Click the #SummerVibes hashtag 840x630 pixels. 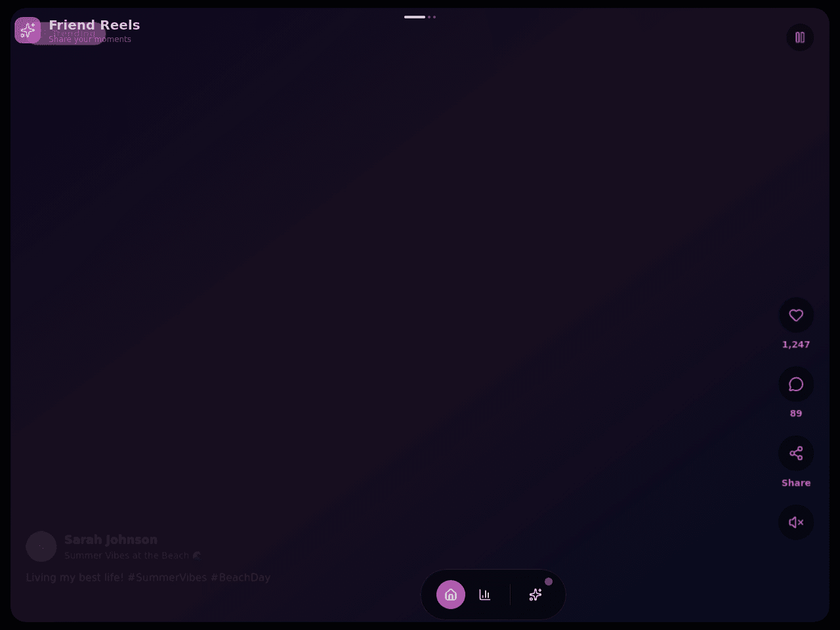point(167,577)
